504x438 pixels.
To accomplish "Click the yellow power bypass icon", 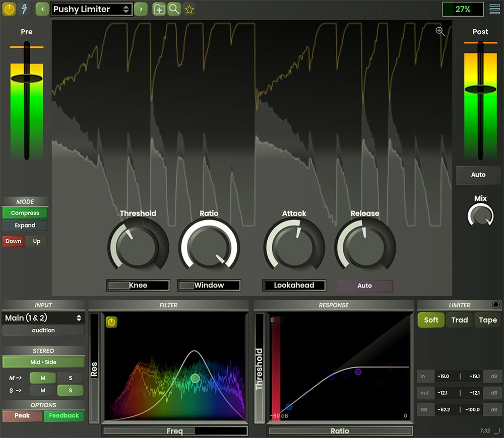I will pos(9,9).
